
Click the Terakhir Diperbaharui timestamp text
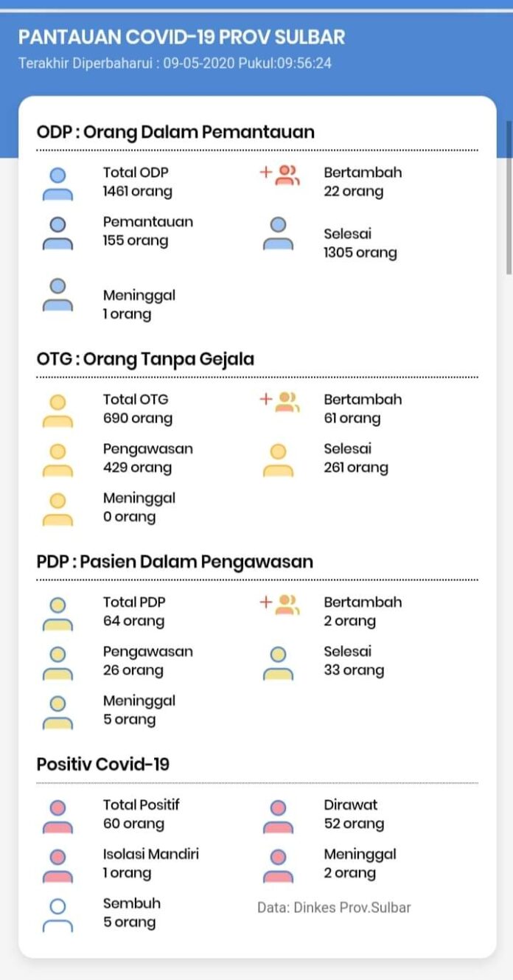[175, 63]
